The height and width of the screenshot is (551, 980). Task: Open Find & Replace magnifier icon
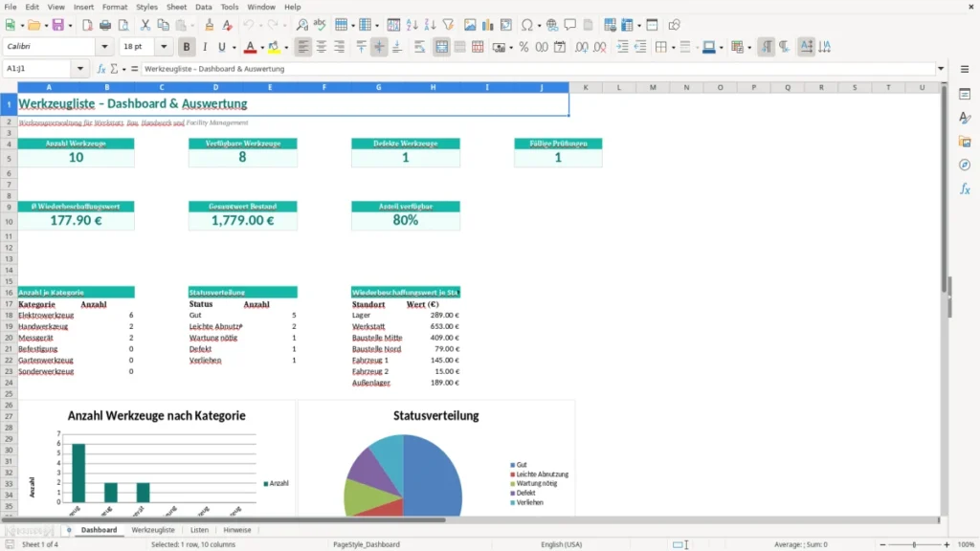tap(301, 25)
